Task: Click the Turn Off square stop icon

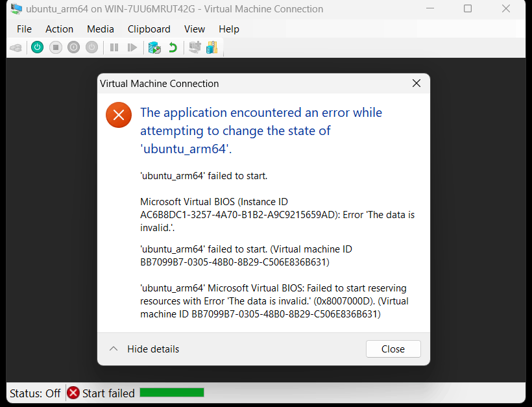Action: (56, 47)
